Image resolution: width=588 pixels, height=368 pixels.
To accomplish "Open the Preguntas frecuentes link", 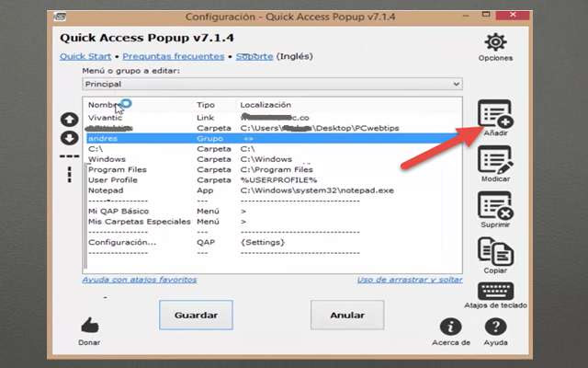I will coord(174,56).
